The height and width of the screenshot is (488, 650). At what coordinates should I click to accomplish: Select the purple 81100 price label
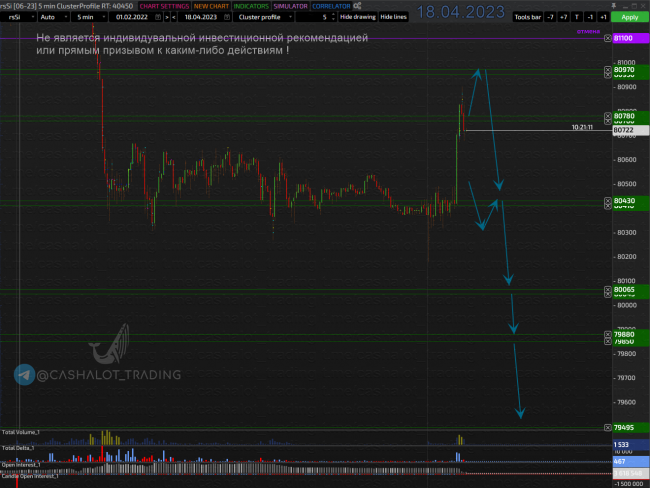click(631, 38)
